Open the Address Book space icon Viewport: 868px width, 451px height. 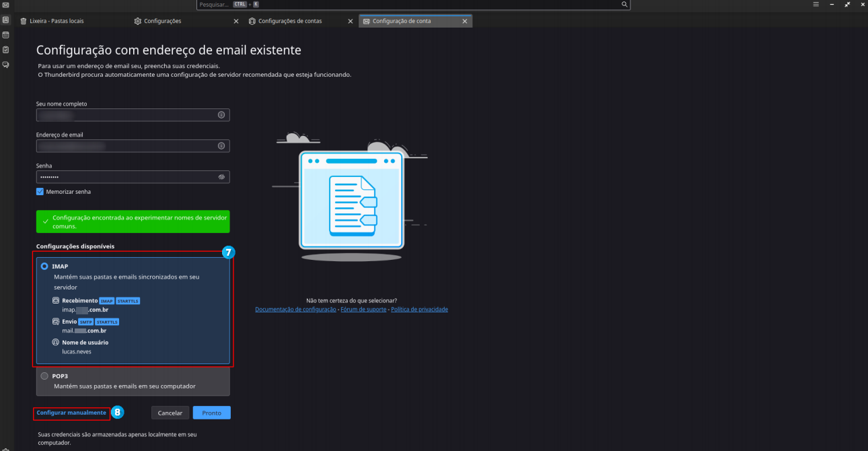(x=5, y=20)
